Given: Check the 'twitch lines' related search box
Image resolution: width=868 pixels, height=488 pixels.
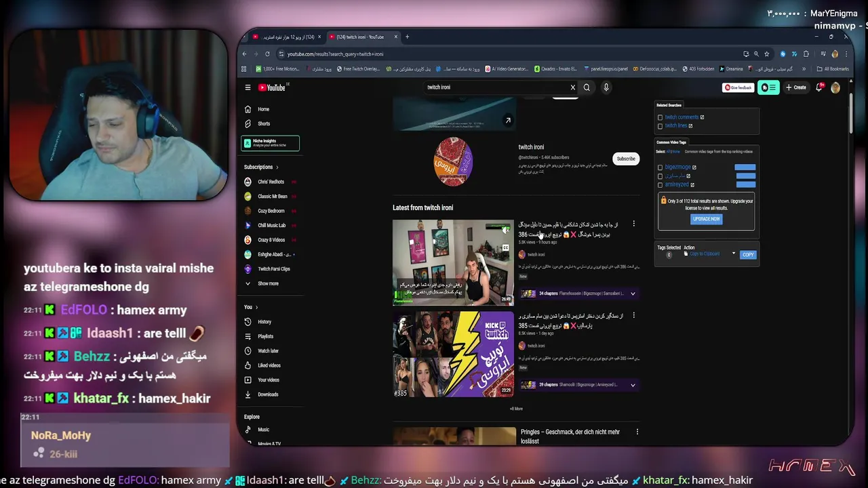Looking at the screenshot, I should (660, 126).
